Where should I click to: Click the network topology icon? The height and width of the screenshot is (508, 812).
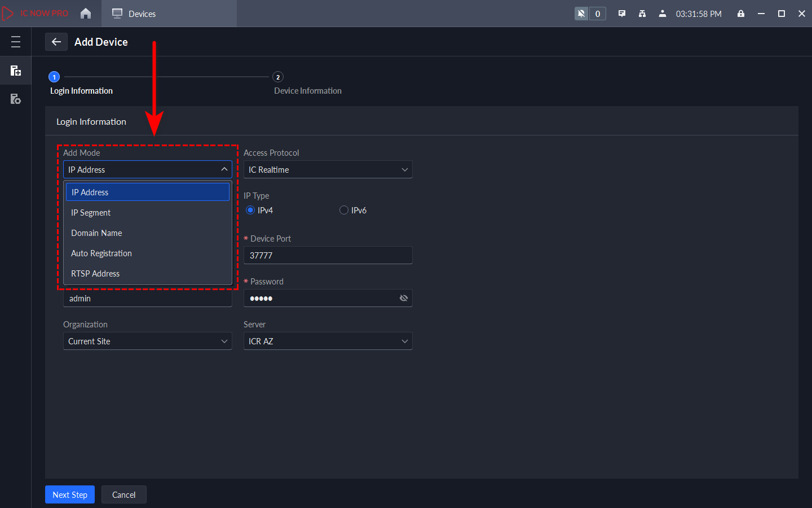[x=642, y=14]
